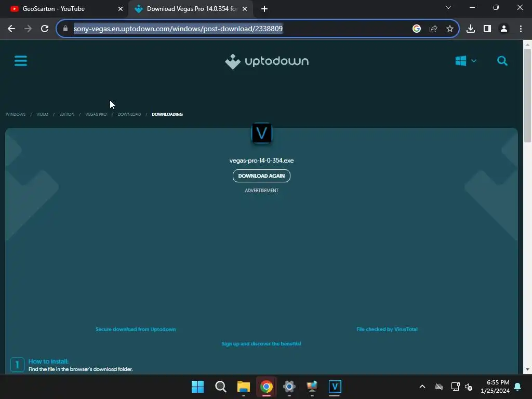Click File checked by VirusTotal
This screenshot has height=399, width=532.
pyautogui.click(x=387, y=329)
